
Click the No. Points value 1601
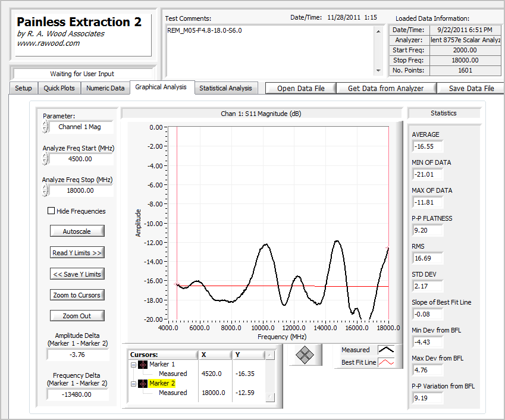coord(465,70)
